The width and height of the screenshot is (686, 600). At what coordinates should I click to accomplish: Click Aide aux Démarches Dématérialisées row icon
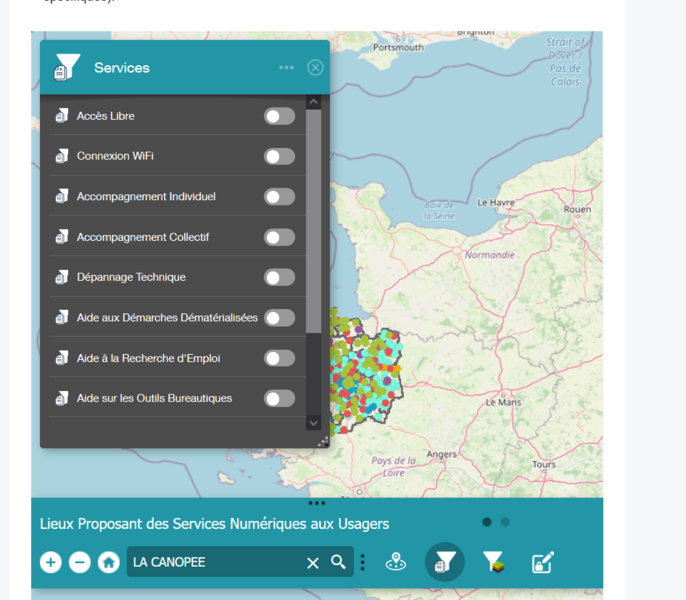coord(62,317)
